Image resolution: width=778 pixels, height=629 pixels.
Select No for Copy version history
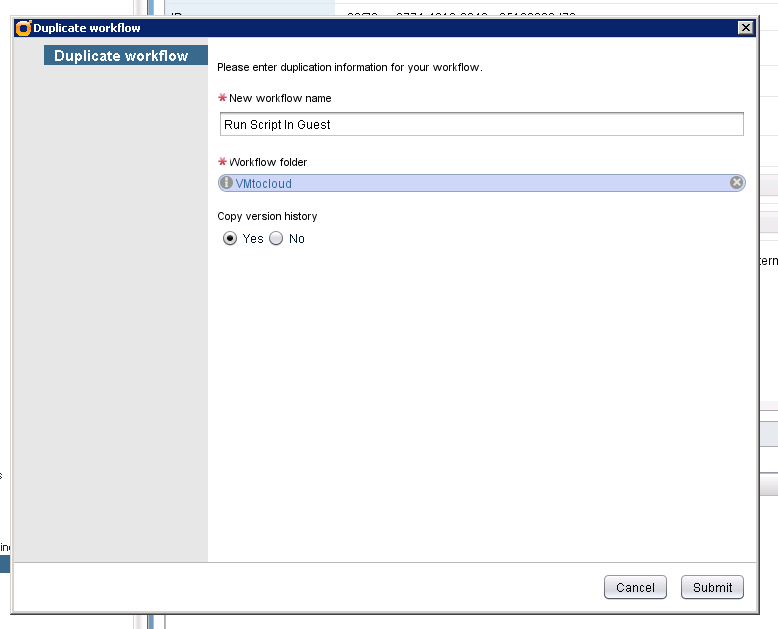277,239
